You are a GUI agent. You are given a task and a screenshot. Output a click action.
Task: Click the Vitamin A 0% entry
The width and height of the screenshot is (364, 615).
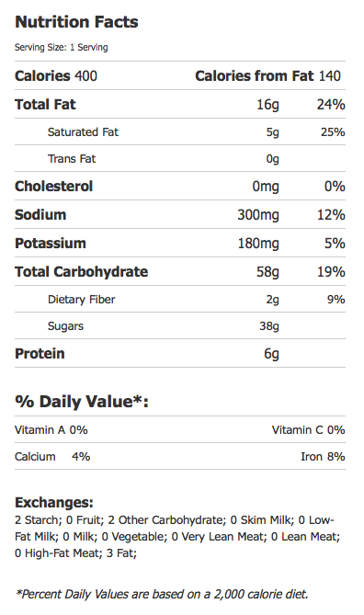[x=51, y=430]
